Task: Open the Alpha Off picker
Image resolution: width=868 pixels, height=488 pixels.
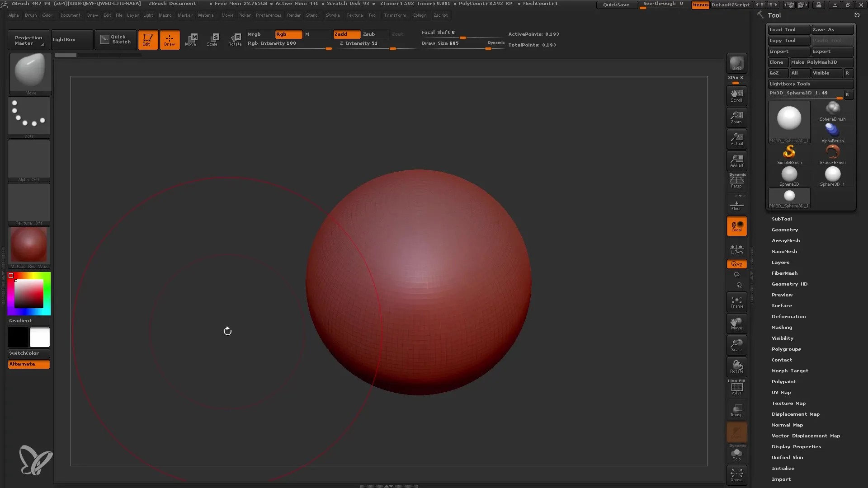Action: [x=29, y=161]
